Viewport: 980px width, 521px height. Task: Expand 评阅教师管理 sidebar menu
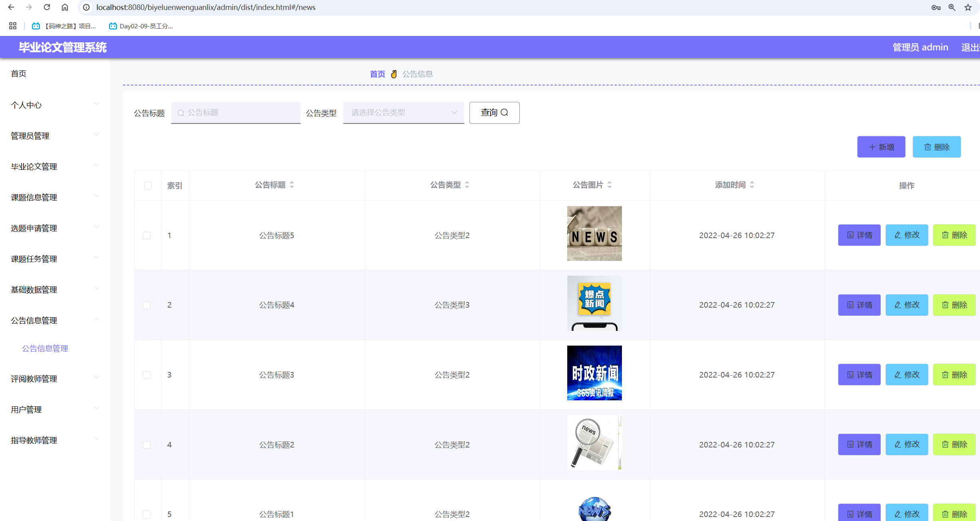(55, 379)
